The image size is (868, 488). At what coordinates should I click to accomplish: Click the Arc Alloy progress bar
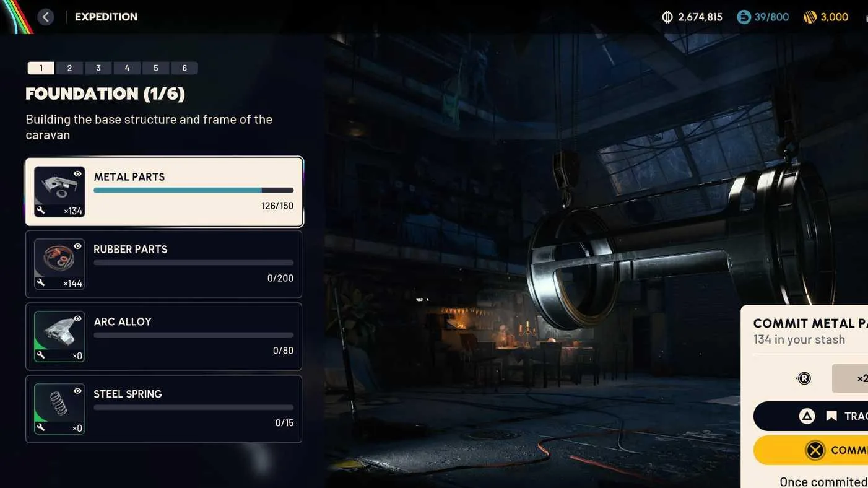pos(194,335)
